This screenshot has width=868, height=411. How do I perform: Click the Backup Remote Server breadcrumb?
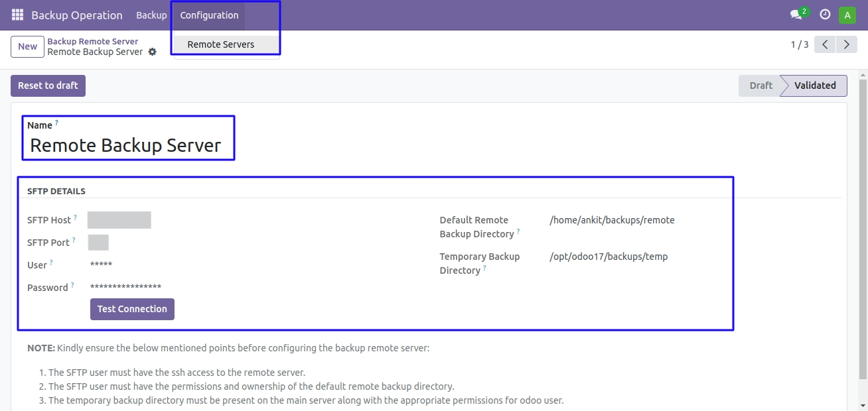[93, 41]
